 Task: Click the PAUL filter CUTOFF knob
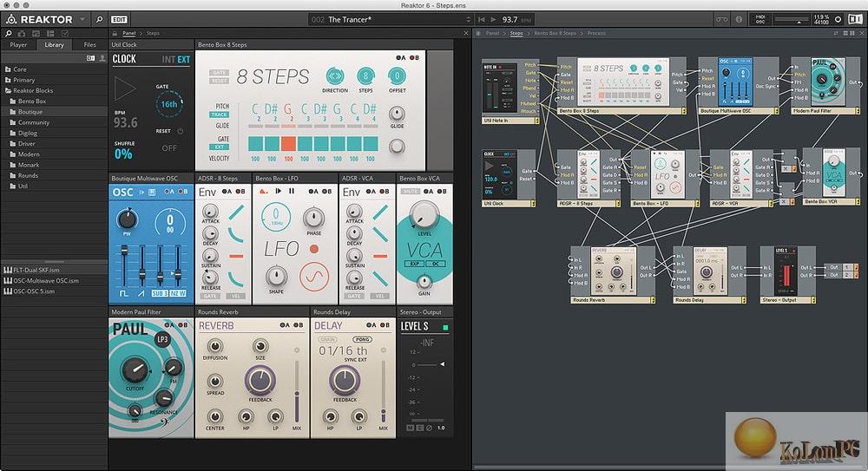pos(135,371)
